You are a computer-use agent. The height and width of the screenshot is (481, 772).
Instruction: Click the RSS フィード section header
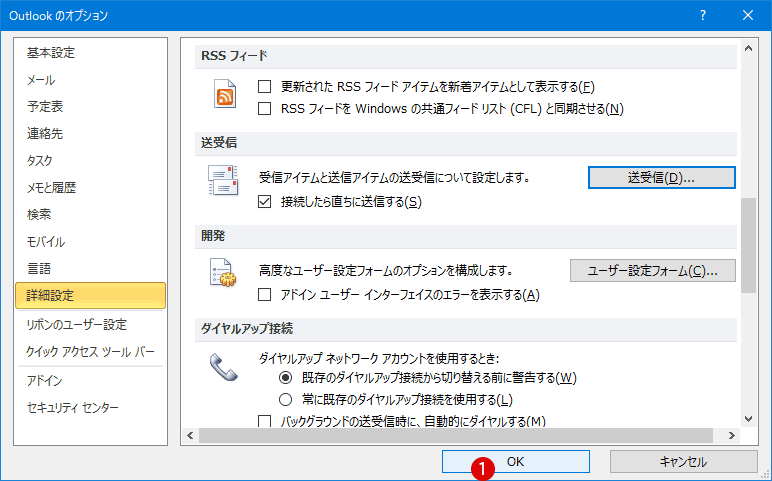pos(466,56)
